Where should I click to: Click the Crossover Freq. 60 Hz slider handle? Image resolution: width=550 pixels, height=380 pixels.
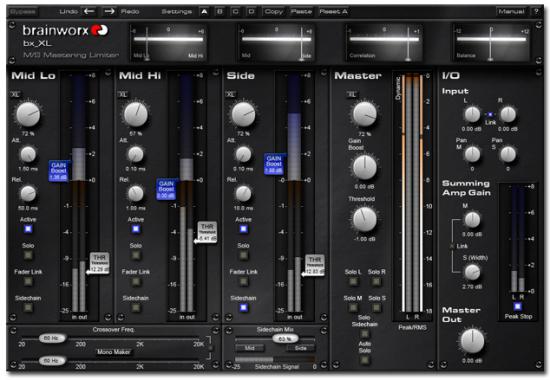pyautogui.click(x=52, y=338)
